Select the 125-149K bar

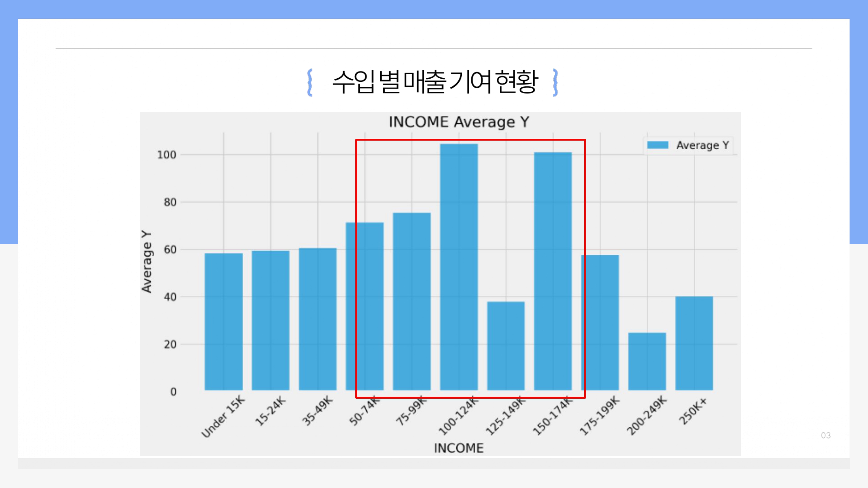506,345
